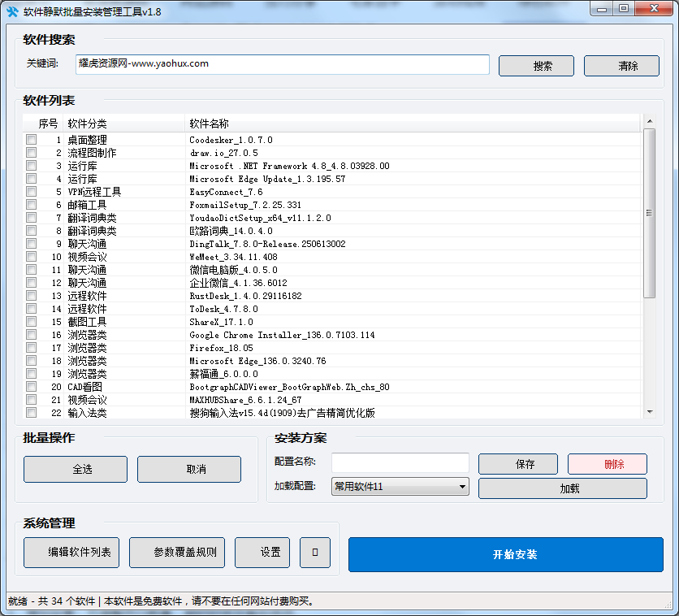
Task: Click the 序号 column header
Action: pyautogui.click(x=48, y=124)
